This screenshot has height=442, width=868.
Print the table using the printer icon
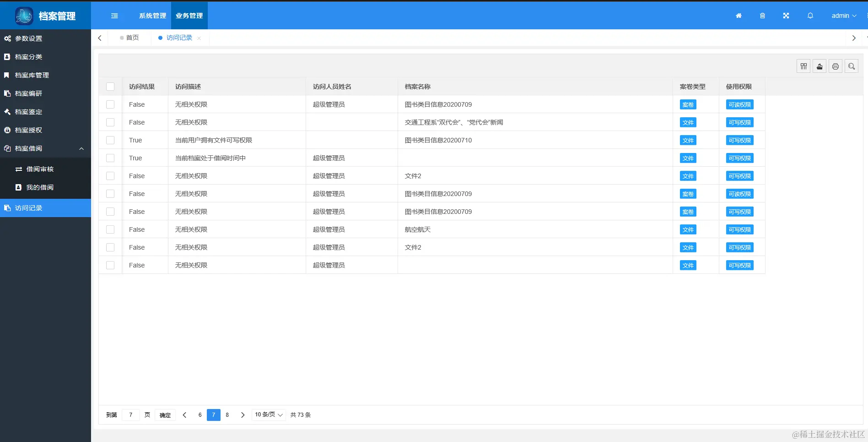point(835,65)
